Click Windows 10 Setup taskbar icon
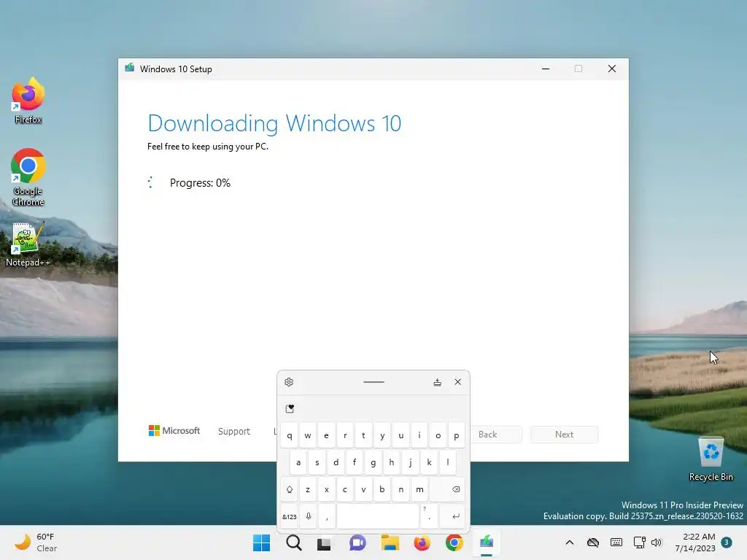This screenshot has width=747, height=560. coord(487,542)
